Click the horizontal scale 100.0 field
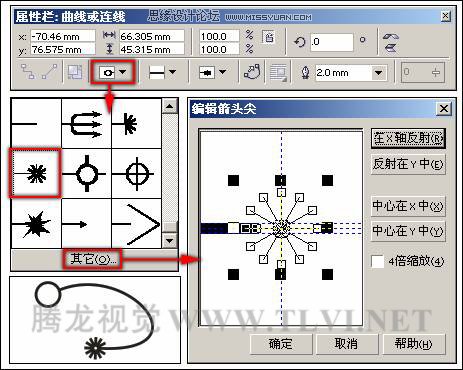The height and width of the screenshot is (370, 463). click(x=219, y=36)
